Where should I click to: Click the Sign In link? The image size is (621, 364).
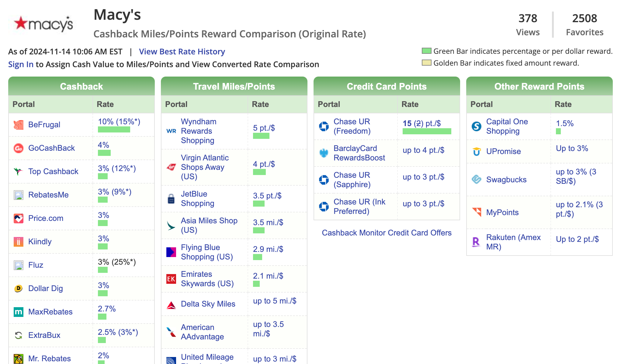pos(21,64)
